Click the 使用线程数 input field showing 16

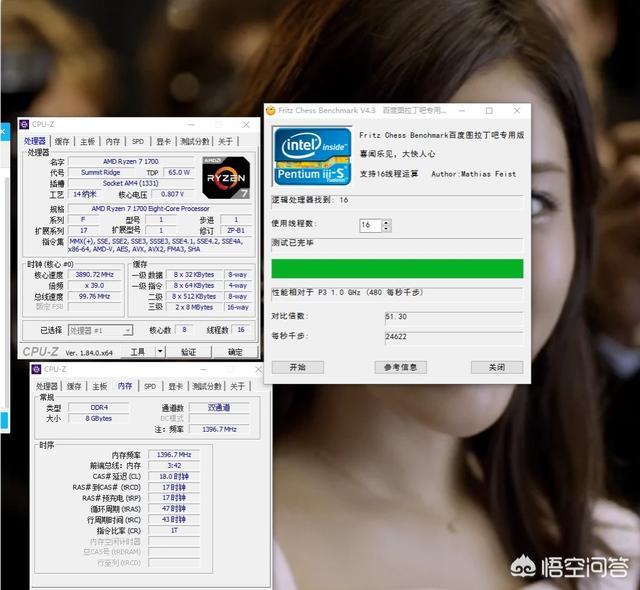coord(370,225)
